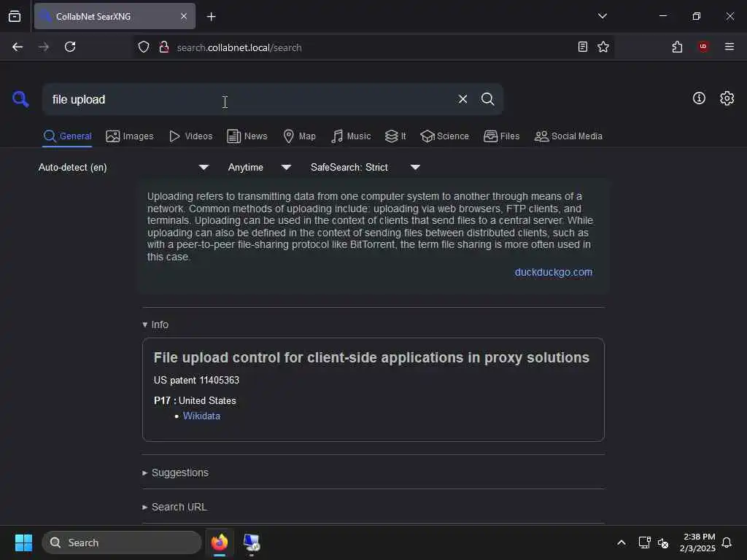The image size is (747, 560).
Task: Open tracking protection shield icon
Action: [x=144, y=47]
